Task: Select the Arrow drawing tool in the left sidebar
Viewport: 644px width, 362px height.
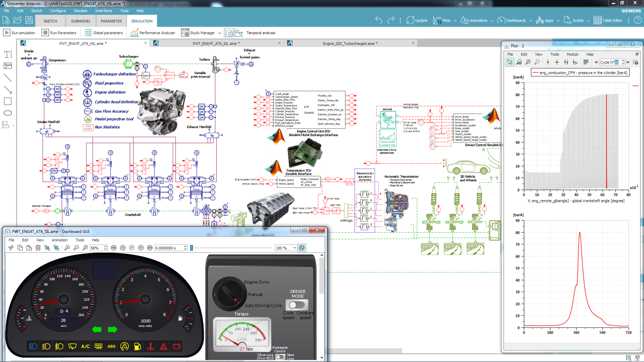Action: click(x=8, y=89)
